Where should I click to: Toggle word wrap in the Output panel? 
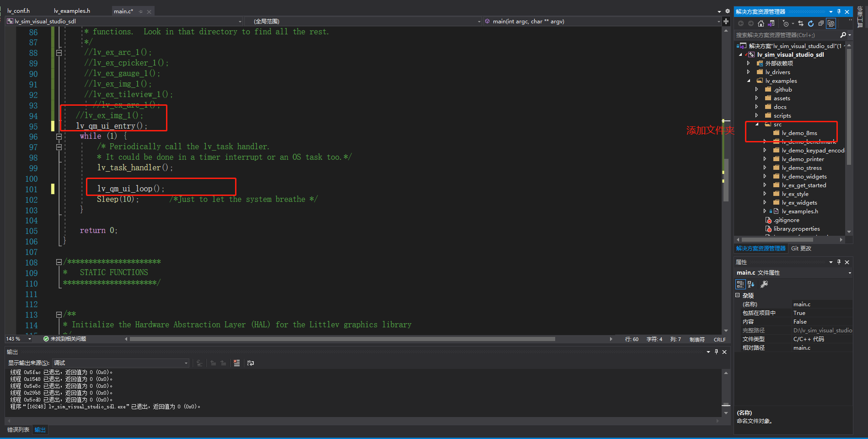251,363
